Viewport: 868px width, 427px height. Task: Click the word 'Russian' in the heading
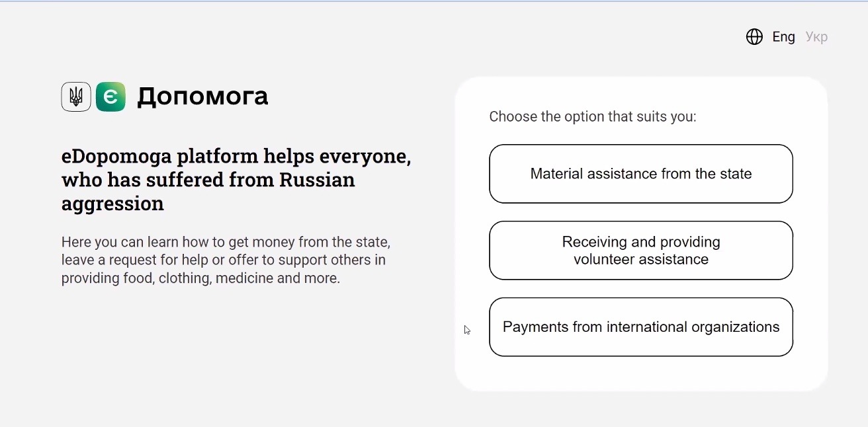pyautogui.click(x=317, y=180)
